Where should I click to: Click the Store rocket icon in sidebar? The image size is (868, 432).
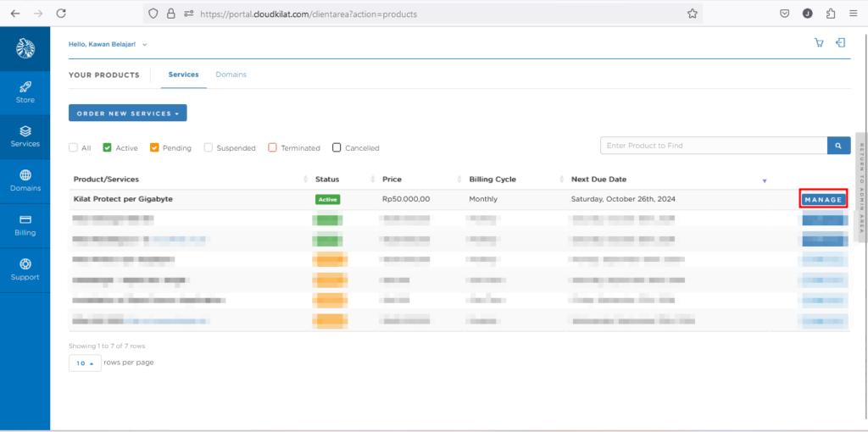25,87
